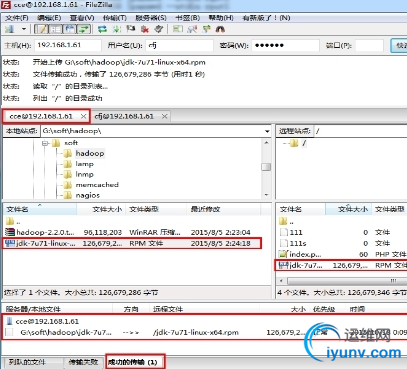The height and width of the screenshot is (369, 407).
Task: Disconnect from the current server
Action: click(x=145, y=29)
